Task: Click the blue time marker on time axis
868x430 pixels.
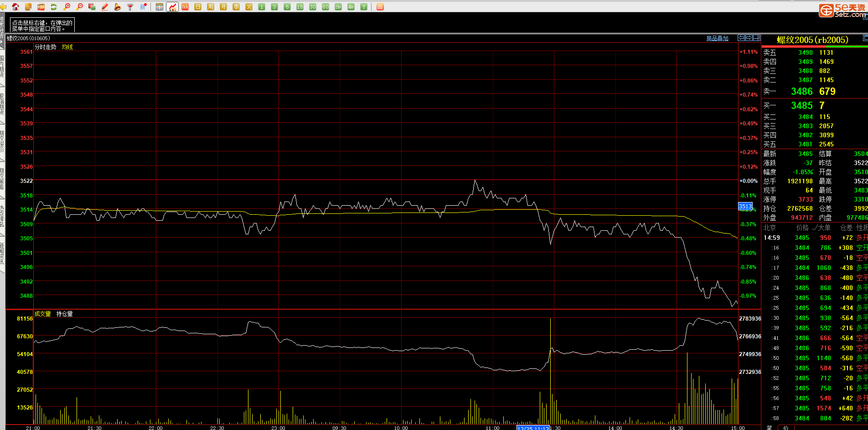Action: (532, 428)
